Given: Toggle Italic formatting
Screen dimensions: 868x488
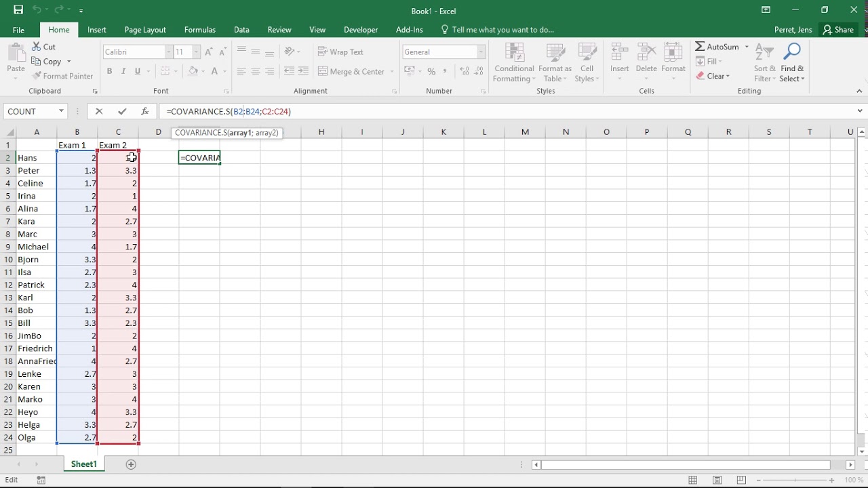Looking at the screenshot, I should tap(123, 71).
